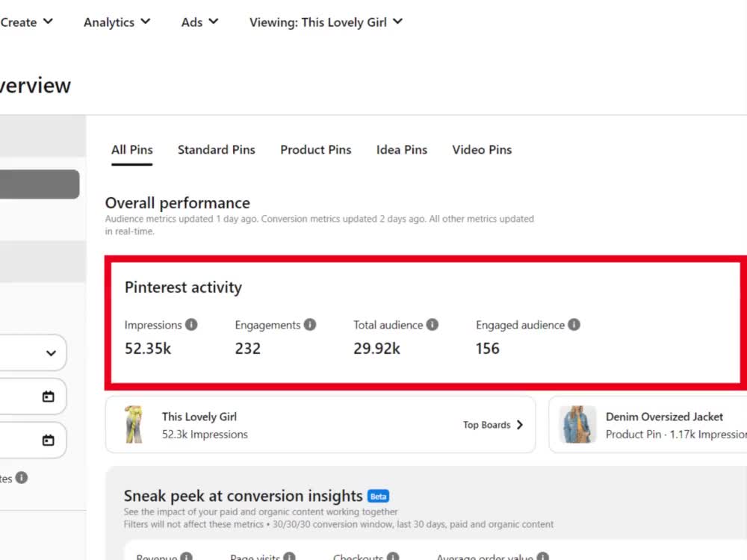Show info tooltip for Engaged audience
Viewport: 747px width, 560px height.
[x=574, y=325]
